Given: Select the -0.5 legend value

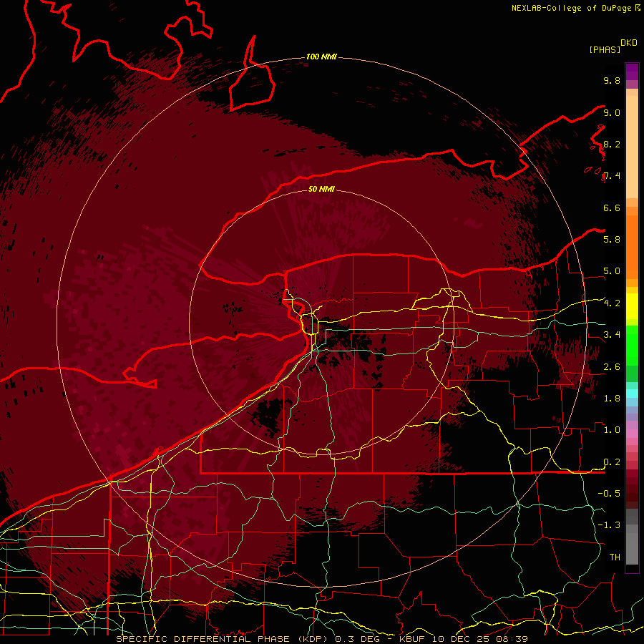Looking at the screenshot, I should coord(609,493).
